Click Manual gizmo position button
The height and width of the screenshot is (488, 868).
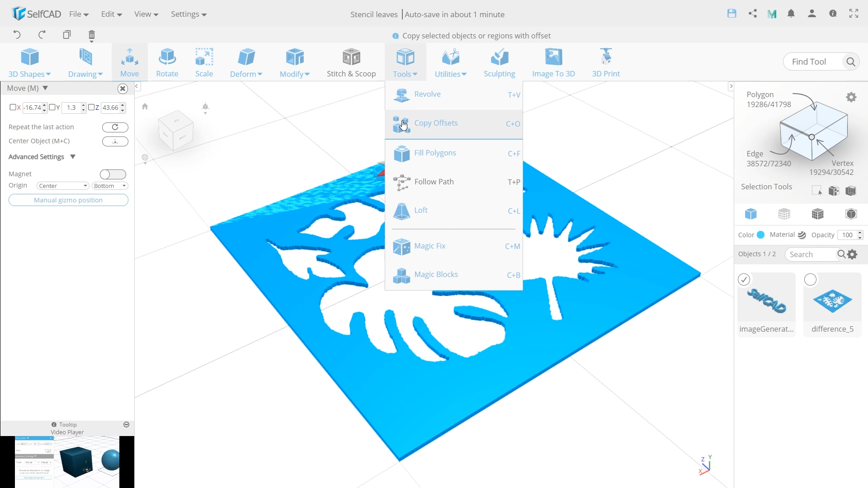[68, 200]
